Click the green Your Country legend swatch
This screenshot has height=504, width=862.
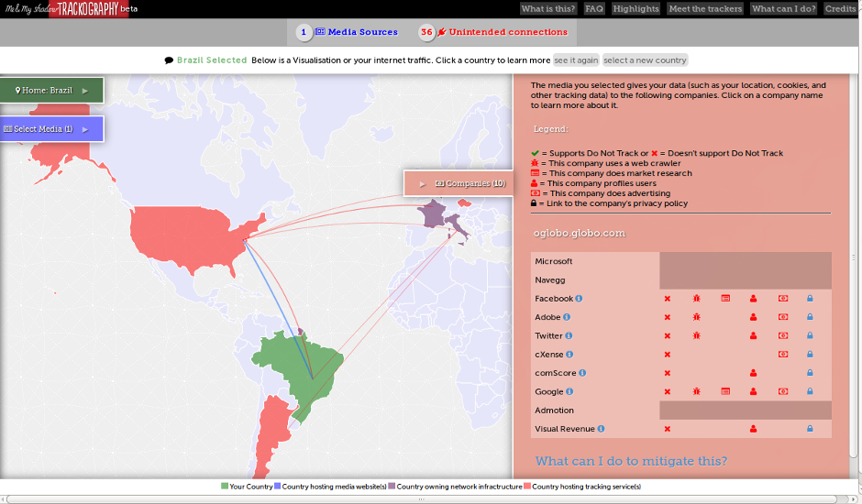tap(225, 487)
